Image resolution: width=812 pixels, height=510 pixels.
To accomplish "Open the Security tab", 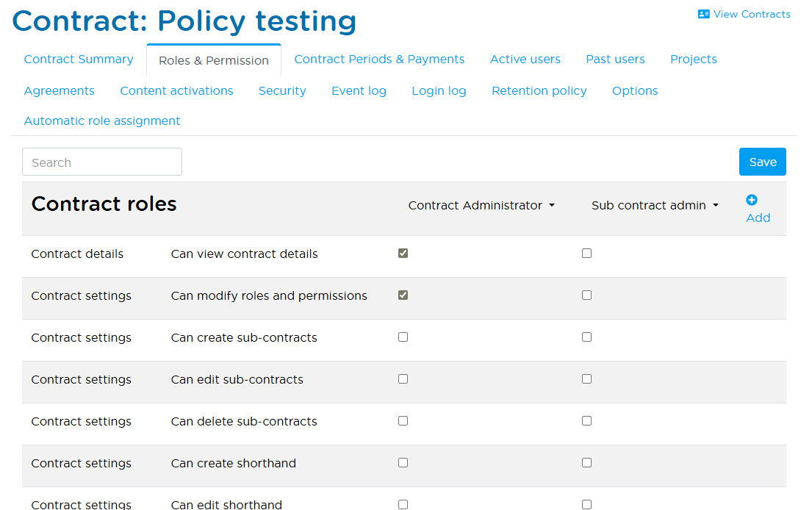I will click(x=282, y=90).
